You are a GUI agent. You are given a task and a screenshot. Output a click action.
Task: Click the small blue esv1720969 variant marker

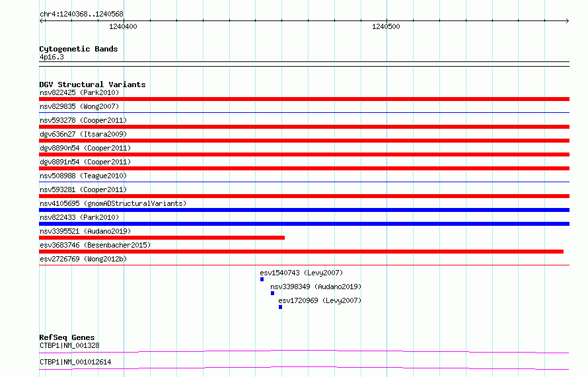coord(280,307)
